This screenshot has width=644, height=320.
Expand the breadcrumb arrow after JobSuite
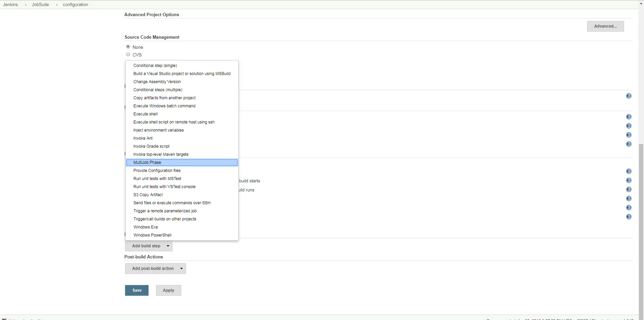click(57, 5)
